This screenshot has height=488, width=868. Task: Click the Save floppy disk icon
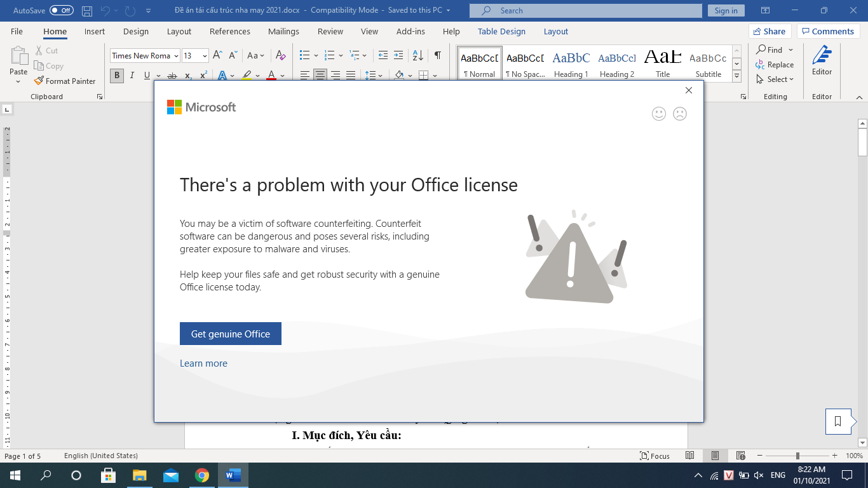pos(87,11)
